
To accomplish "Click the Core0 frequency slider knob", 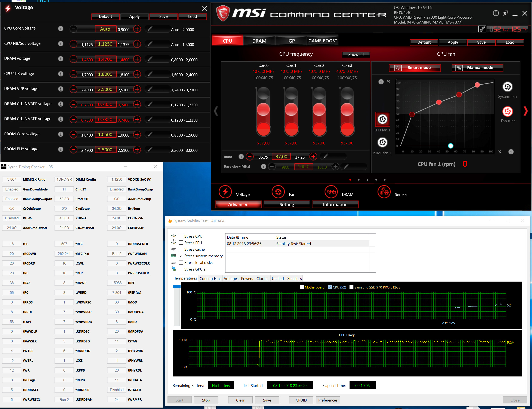I will click(x=263, y=109).
